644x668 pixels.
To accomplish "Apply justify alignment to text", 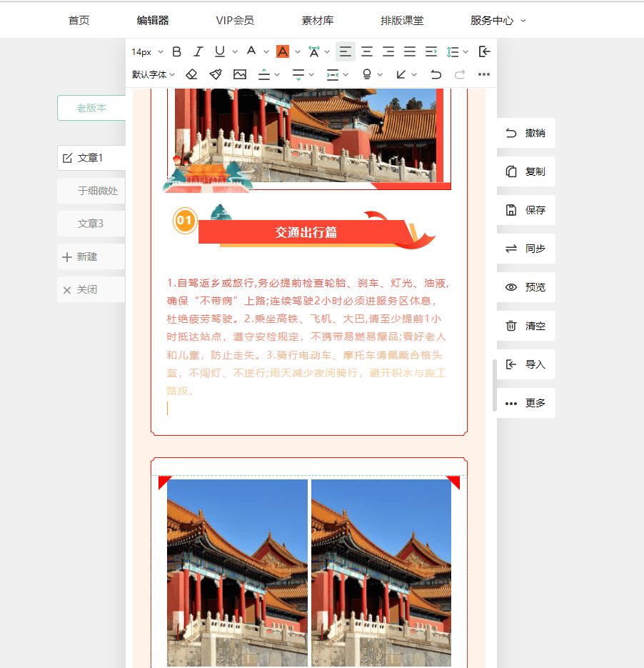I will coord(410,51).
